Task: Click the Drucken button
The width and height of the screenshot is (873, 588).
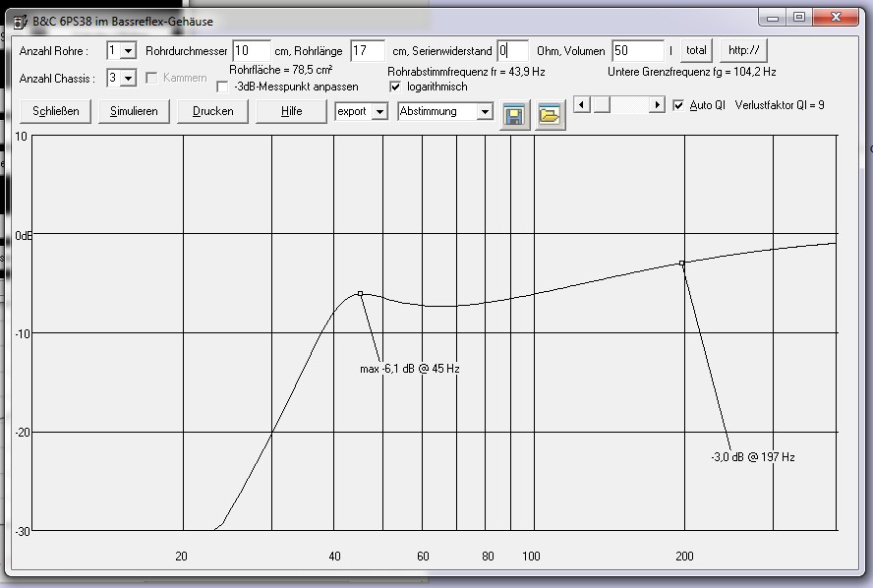Action: tap(212, 111)
